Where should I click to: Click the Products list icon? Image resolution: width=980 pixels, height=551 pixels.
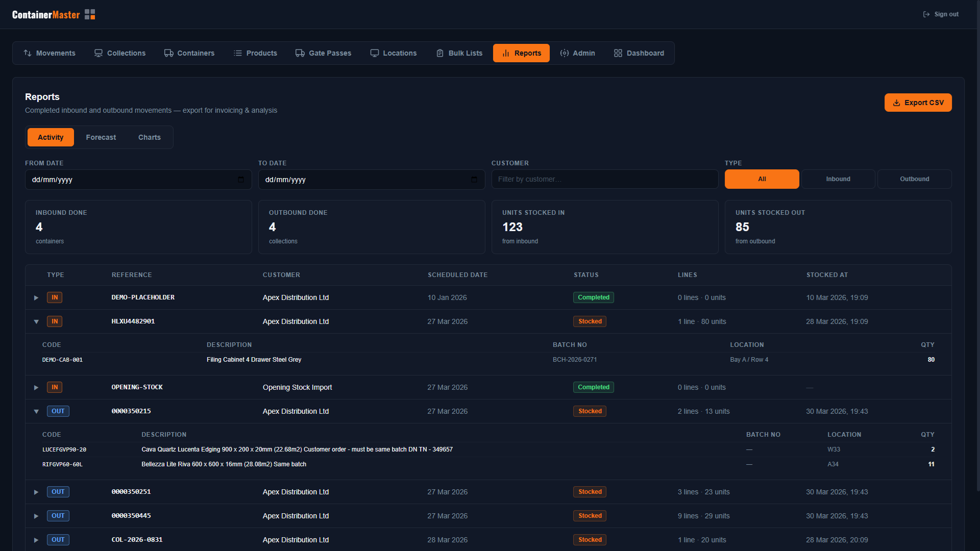[x=238, y=53]
